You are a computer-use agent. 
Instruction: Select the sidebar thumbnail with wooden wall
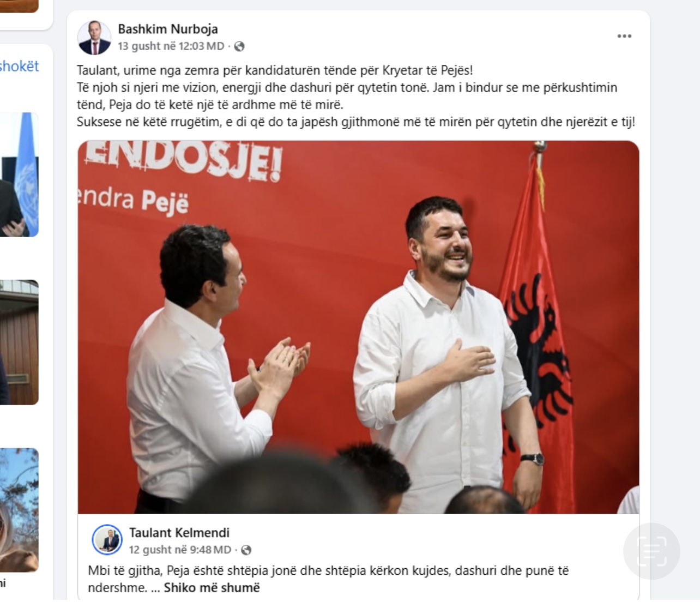19,342
